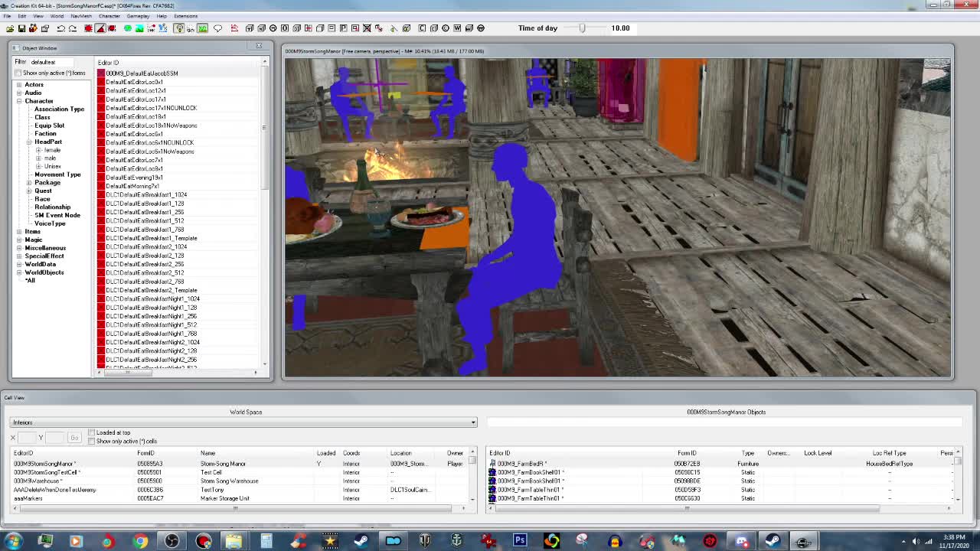Viewport: 980px width, 551px height.
Task: Open the World Space Interiors dropdown
Action: 243,422
